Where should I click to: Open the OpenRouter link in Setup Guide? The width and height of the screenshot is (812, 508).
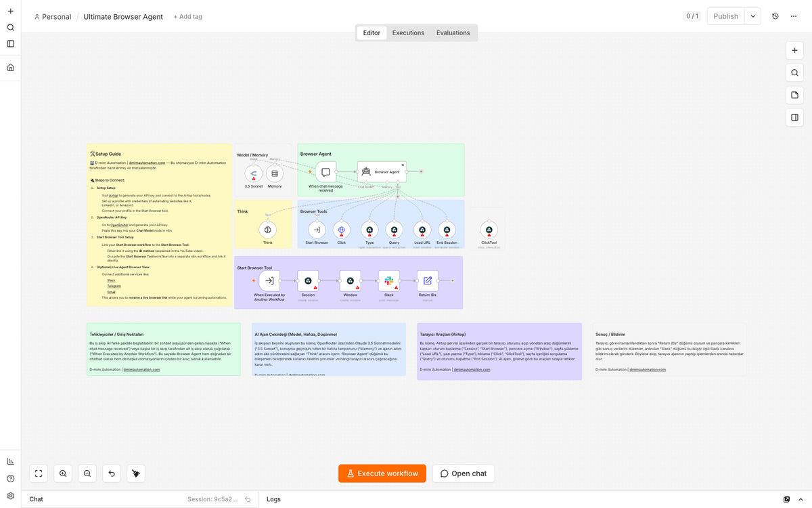click(119, 224)
